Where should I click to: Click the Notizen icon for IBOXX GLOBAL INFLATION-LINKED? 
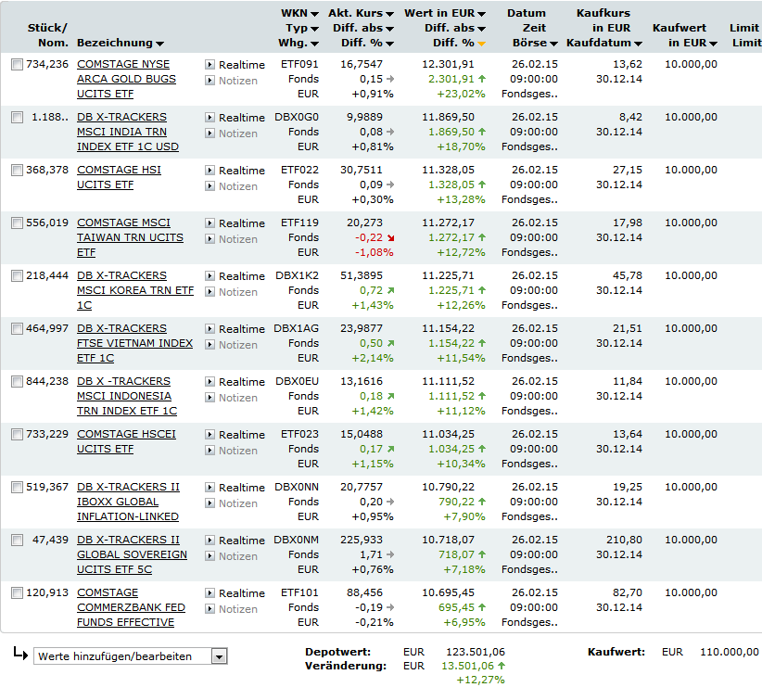(210, 503)
